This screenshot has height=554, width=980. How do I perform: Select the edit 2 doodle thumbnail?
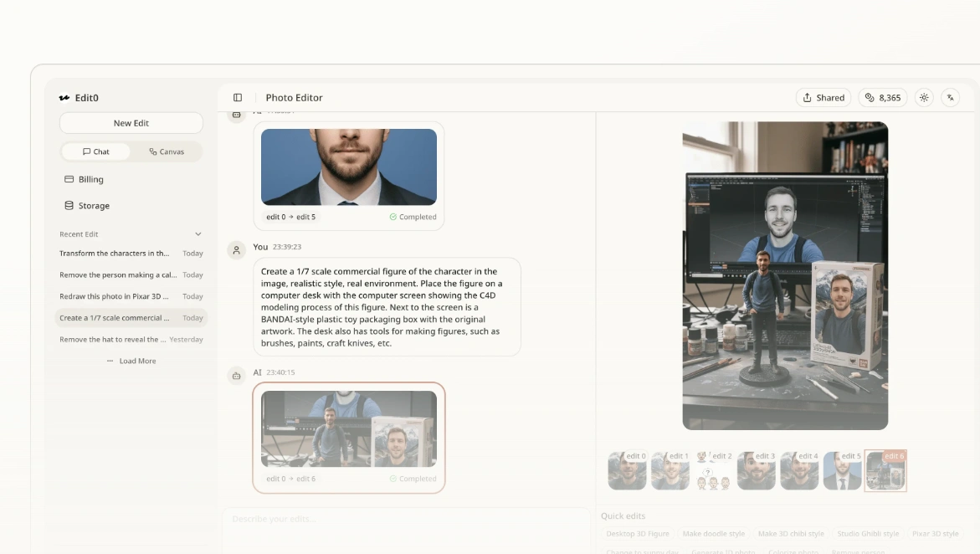(713, 470)
